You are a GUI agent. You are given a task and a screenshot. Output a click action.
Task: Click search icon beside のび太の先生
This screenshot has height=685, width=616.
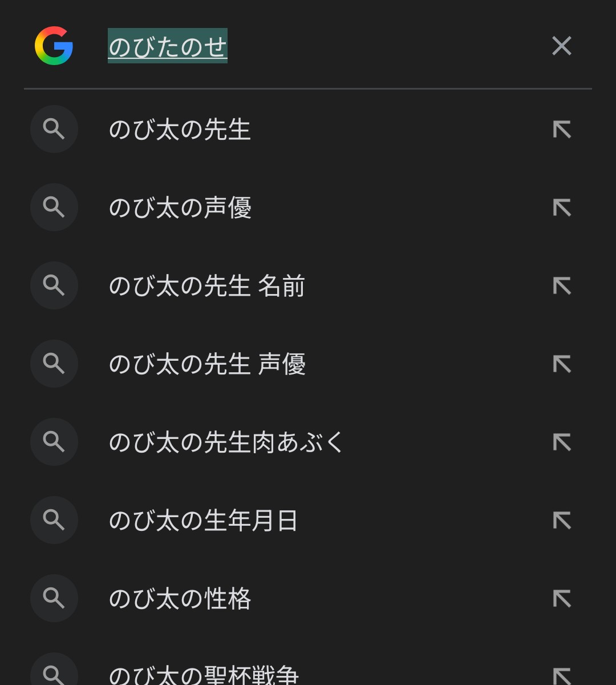54,130
